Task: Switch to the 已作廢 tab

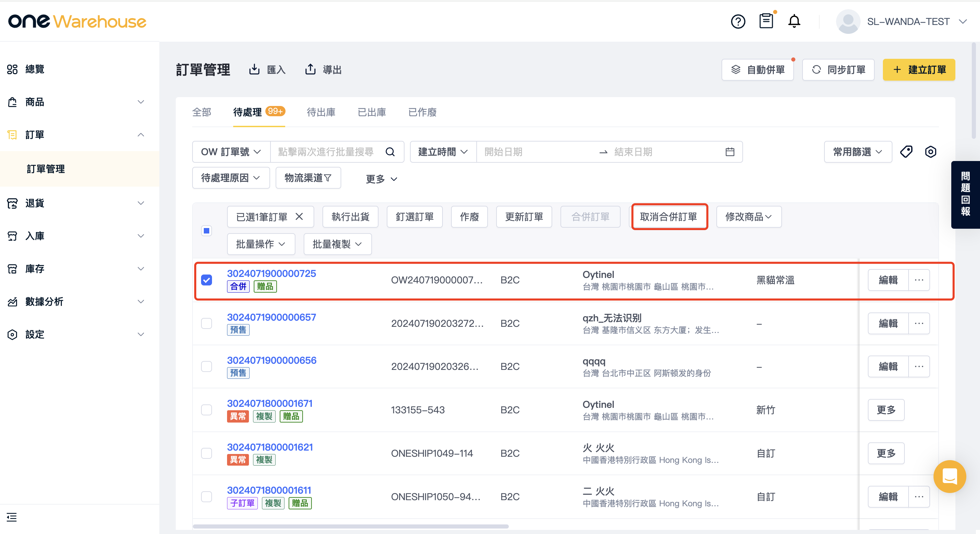Action: click(422, 112)
